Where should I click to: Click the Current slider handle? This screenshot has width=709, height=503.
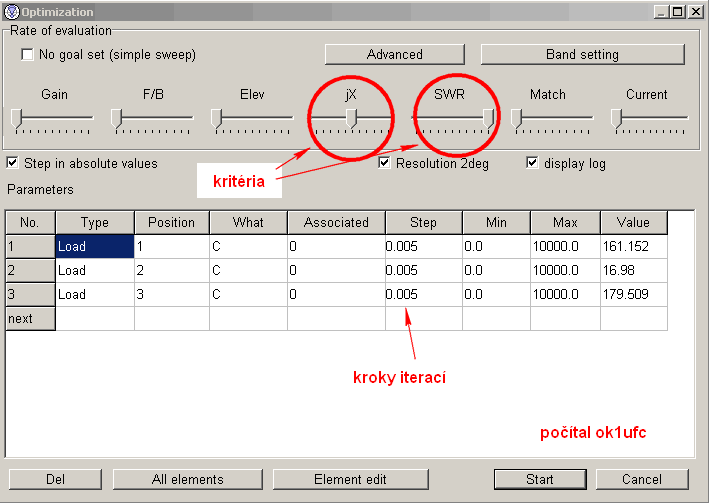pos(616,118)
